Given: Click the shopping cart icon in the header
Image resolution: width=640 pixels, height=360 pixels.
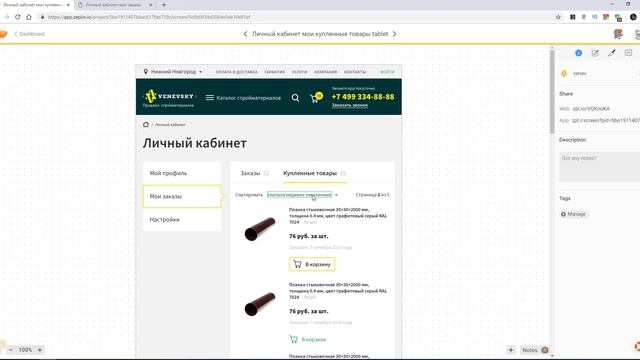Looking at the screenshot, I should pos(316,98).
